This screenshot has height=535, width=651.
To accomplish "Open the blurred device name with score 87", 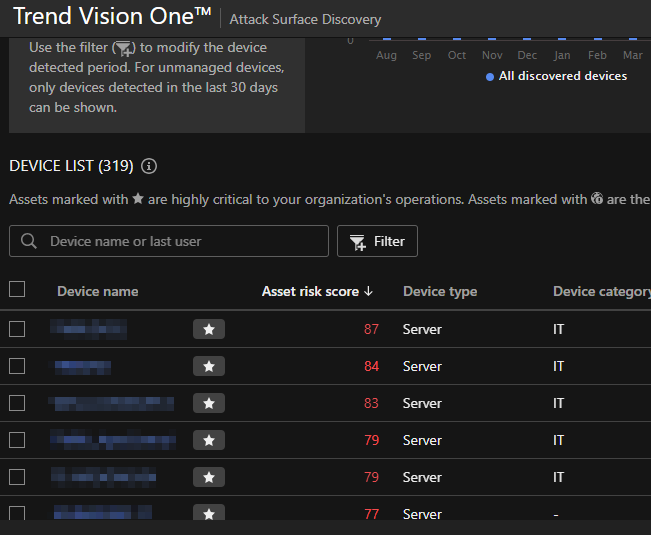I will coord(90,328).
